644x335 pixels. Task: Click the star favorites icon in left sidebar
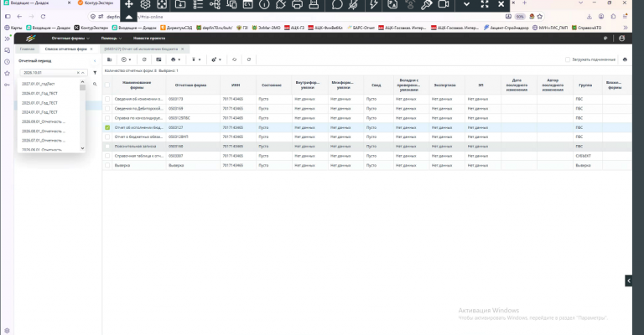[7, 73]
